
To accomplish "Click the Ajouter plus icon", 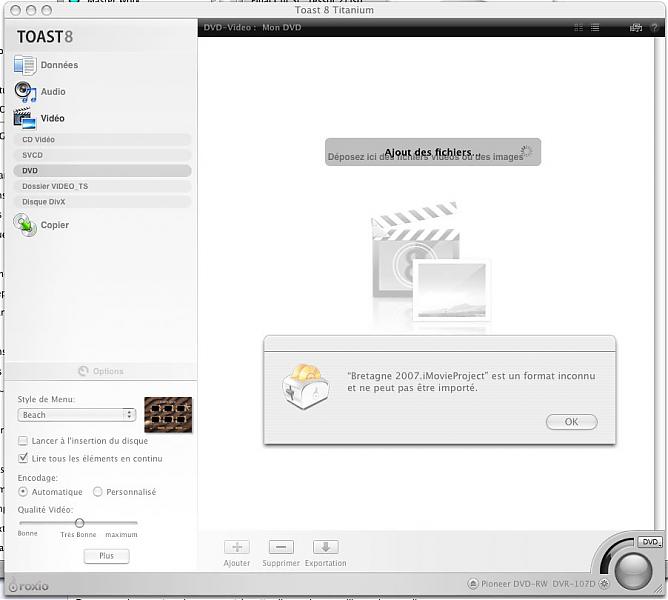I will click(x=237, y=547).
